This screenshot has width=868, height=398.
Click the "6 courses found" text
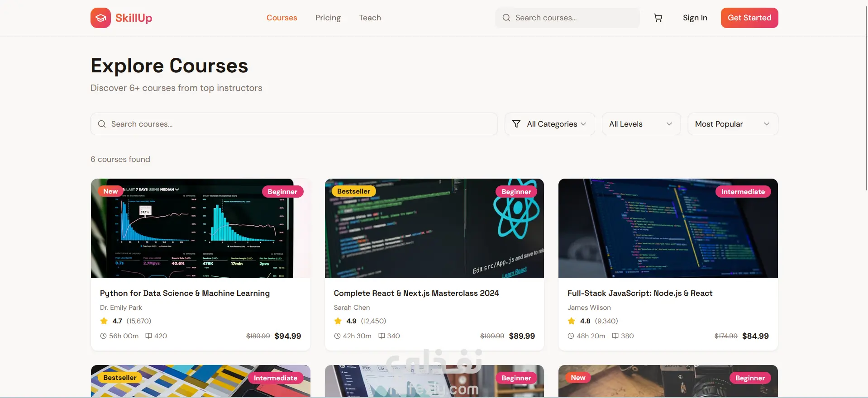[120, 159]
